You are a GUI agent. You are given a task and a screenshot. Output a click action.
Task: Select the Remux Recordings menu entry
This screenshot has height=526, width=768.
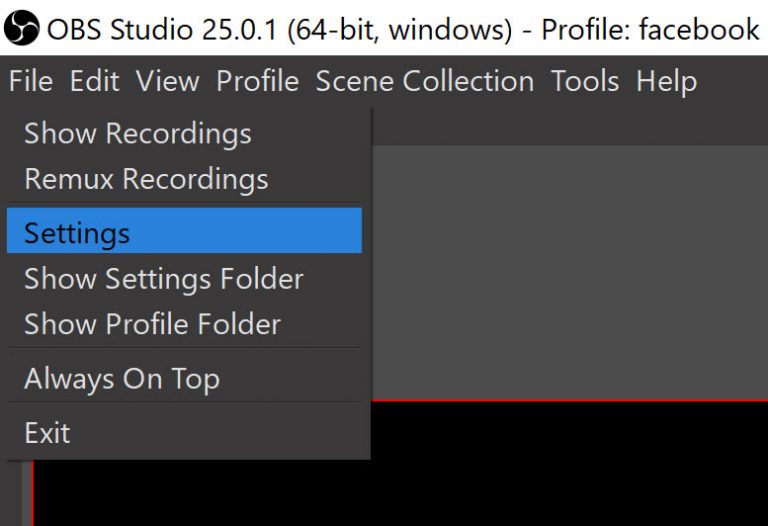146,179
